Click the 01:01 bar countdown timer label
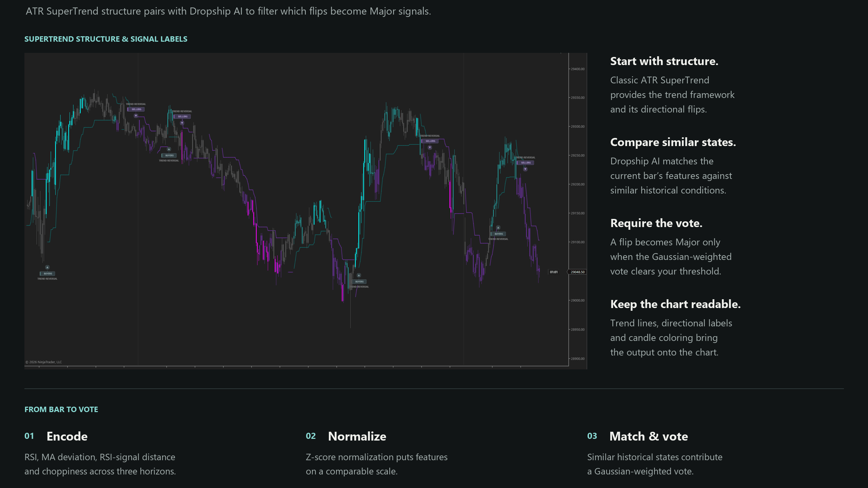Image resolution: width=868 pixels, height=488 pixels. pos(554,272)
